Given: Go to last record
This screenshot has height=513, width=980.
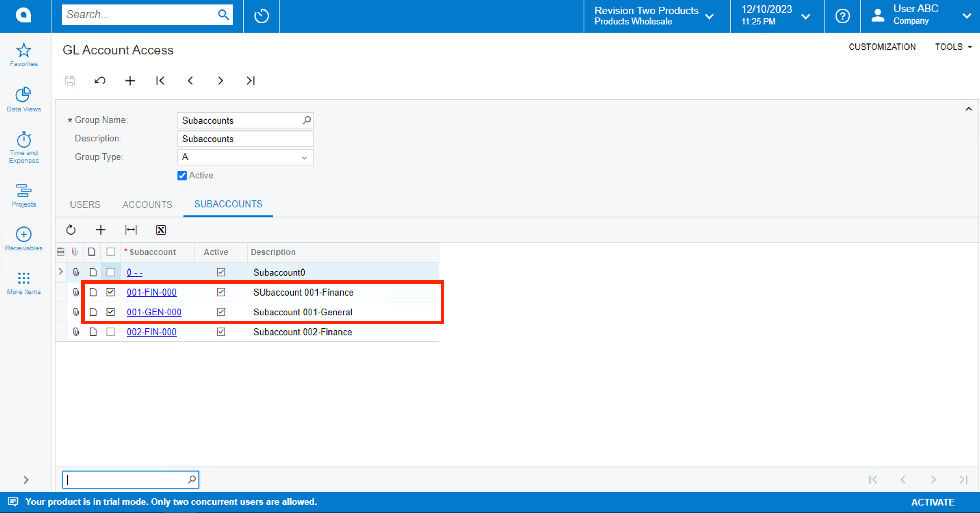Looking at the screenshot, I should click(250, 80).
